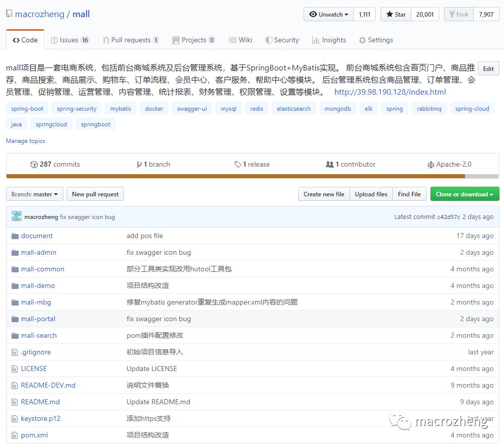The height and width of the screenshot is (445, 504).
Task: Click the branch icon next to 1 branch
Action: tap(139, 165)
